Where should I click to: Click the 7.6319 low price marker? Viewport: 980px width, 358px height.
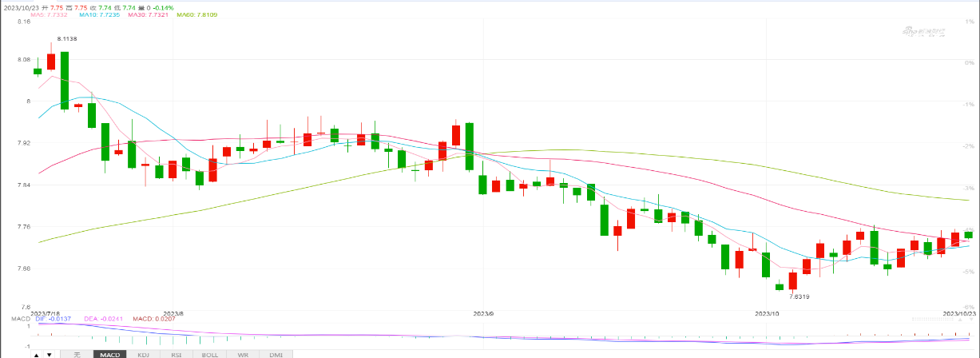[799, 296]
